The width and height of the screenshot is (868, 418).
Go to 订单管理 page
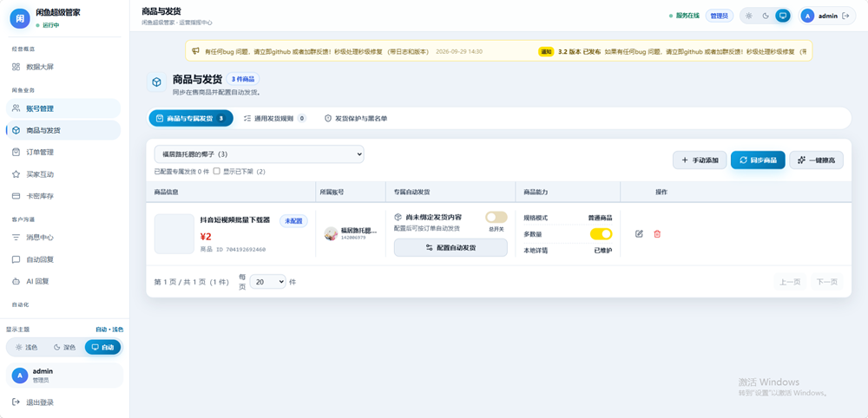click(63, 152)
